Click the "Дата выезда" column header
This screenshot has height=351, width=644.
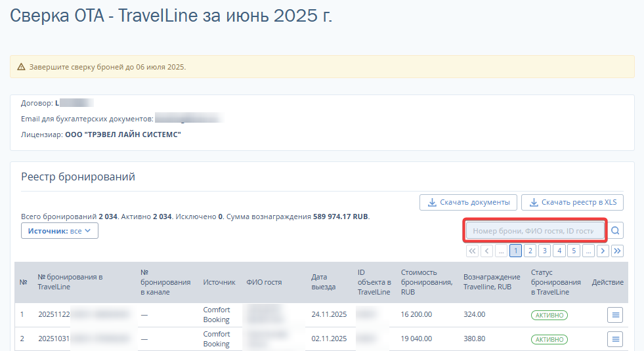323,282
